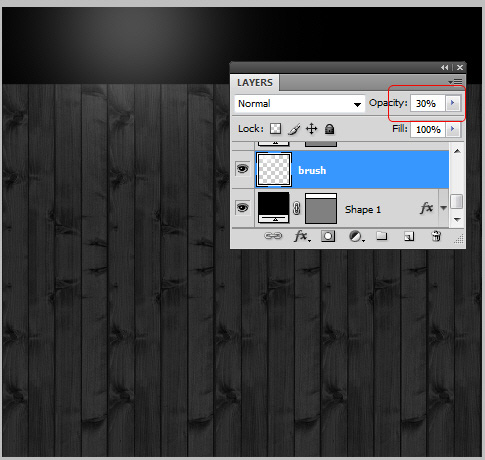Create a new layer

click(409, 236)
